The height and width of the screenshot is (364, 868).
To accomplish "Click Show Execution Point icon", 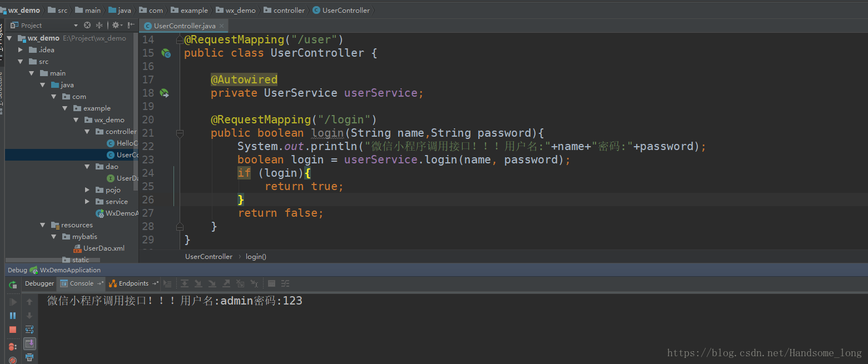I will [167, 283].
